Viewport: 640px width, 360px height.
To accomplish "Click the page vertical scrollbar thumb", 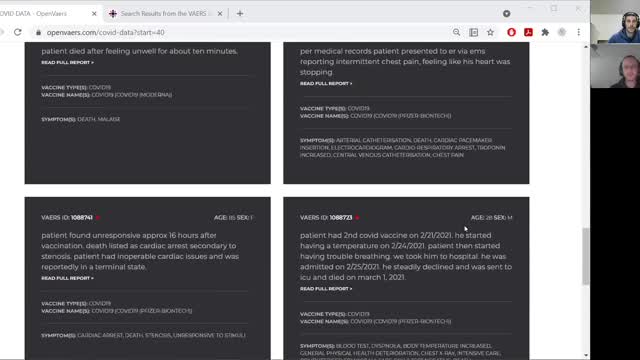I will [x=586, y=256].
